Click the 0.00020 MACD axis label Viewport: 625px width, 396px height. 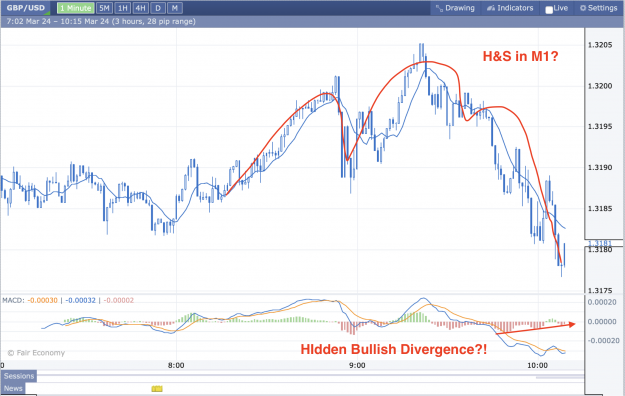pyautogui.click(x=601, y=302)
